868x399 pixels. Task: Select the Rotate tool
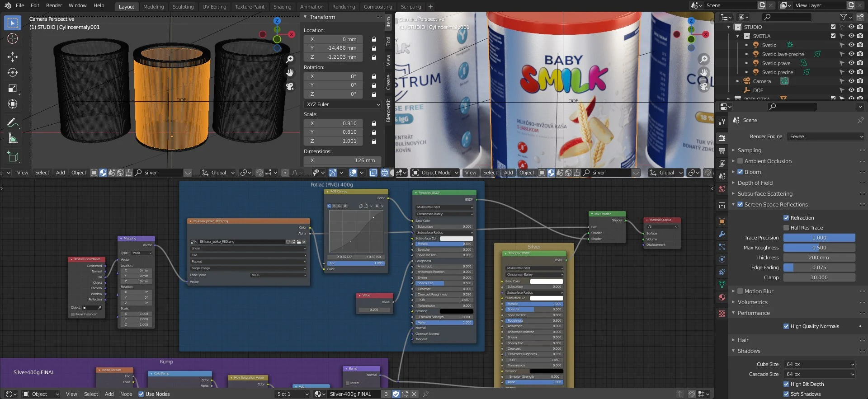(13, 72)
